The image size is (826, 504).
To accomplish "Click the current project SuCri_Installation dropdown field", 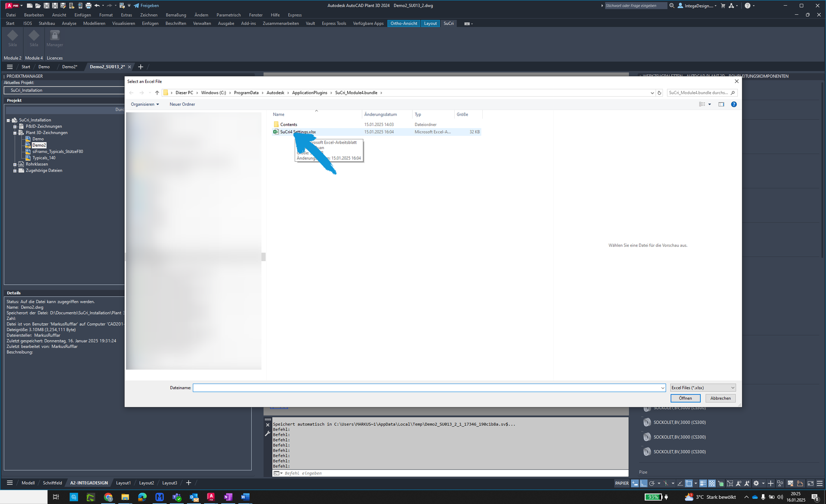I will click(x=65, y=90).
